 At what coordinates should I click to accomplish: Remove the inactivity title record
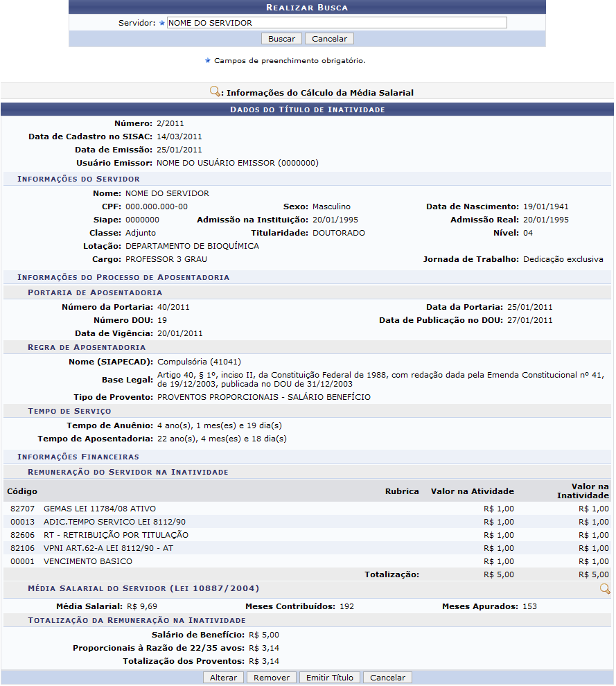tap(271, 678)
